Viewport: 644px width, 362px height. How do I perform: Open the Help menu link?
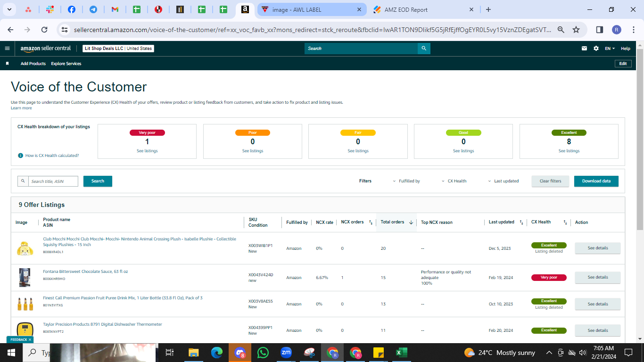(625, 49)
